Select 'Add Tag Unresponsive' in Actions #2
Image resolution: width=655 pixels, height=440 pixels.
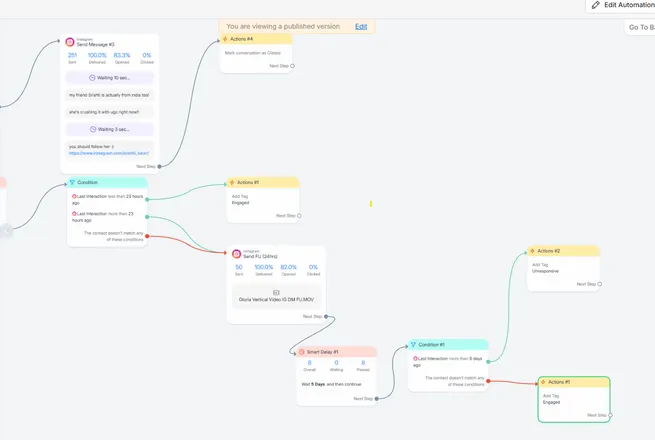point(545,268)
